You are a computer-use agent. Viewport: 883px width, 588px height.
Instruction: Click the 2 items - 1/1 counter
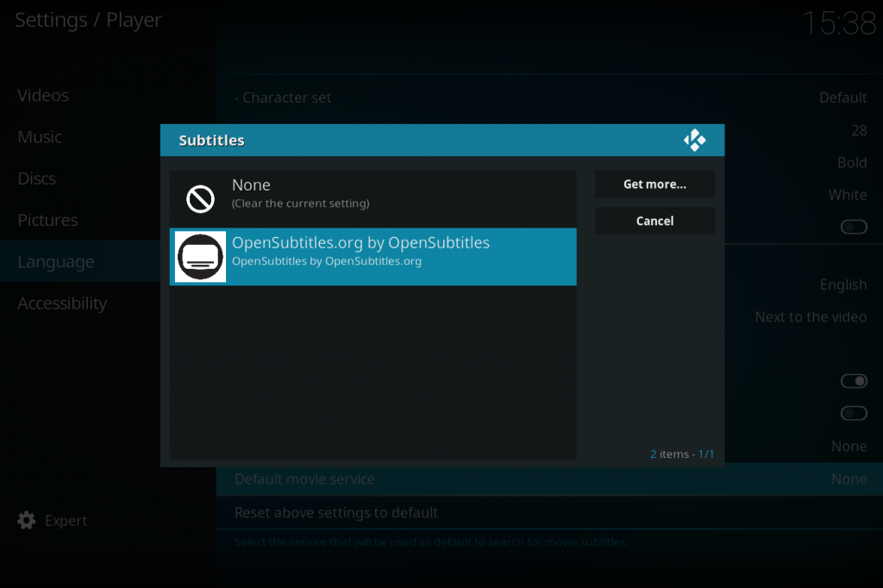click(x=682, y=454)
